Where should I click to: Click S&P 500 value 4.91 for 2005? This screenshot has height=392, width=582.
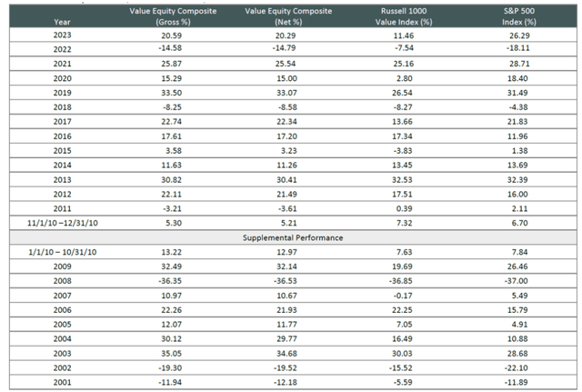tap(519, 325)
